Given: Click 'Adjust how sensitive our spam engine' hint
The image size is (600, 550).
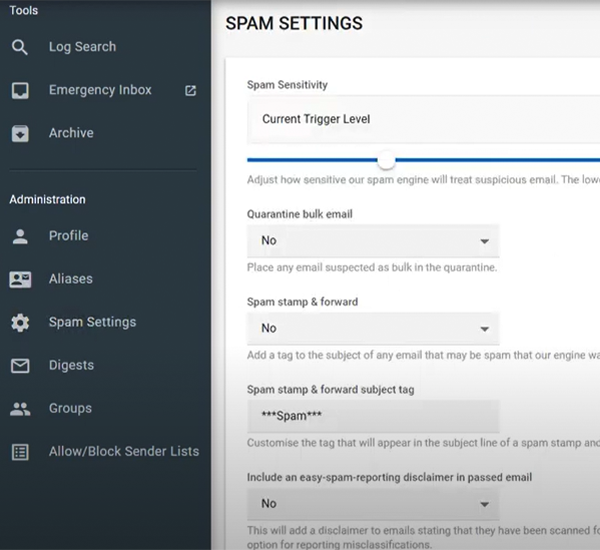Looking at the screenshot, I should [423, 180].
